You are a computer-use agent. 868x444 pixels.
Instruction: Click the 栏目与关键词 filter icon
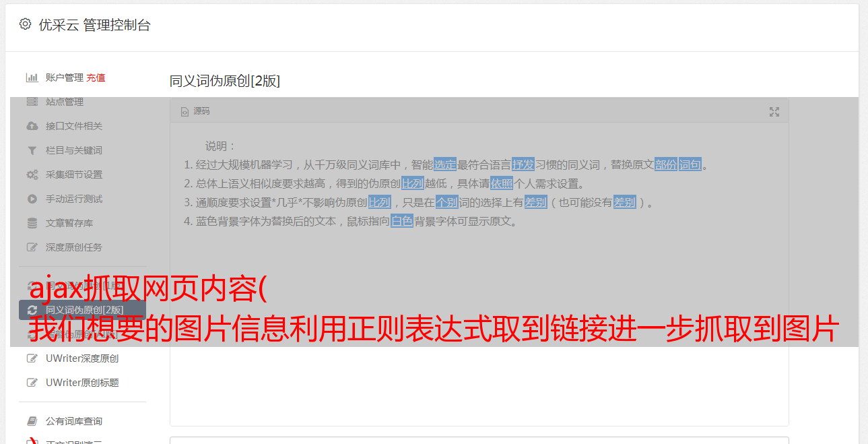tap(32, 150)
